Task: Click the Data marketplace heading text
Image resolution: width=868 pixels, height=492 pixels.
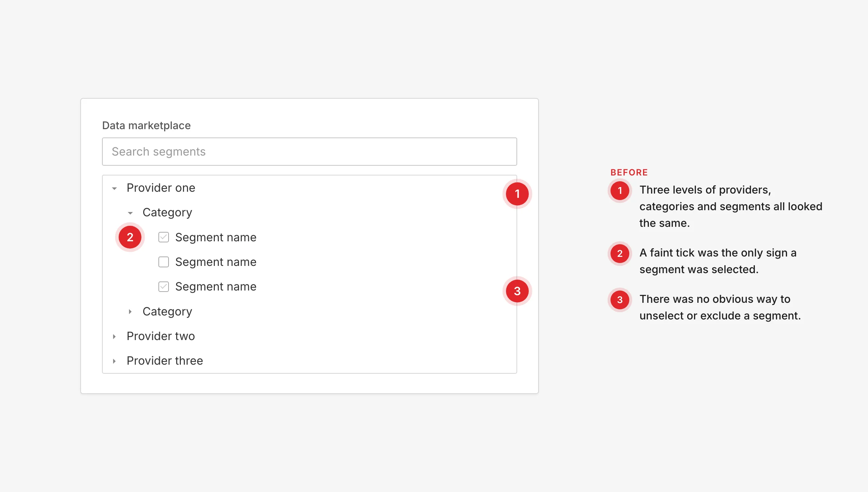Action: coord(146,126)
